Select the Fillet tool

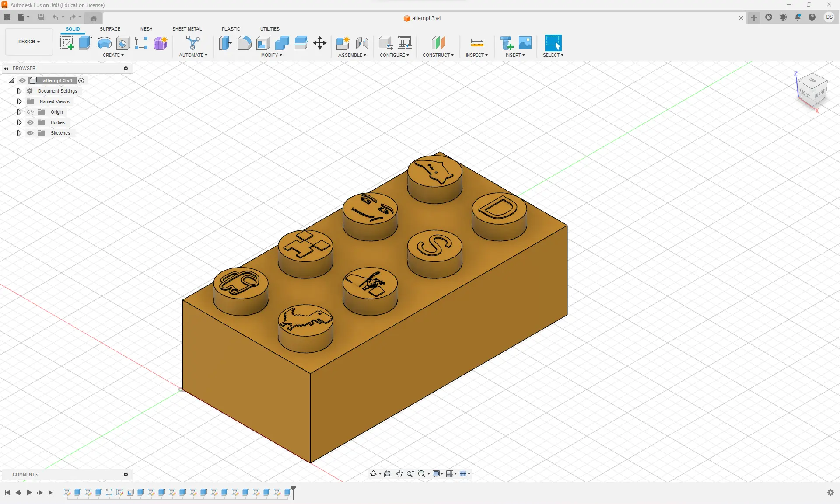pyautogui.click(x=244, y=43)
